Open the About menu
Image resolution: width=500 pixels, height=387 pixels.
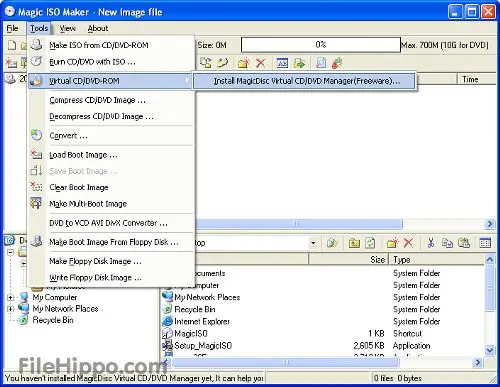tap(98, 28)
